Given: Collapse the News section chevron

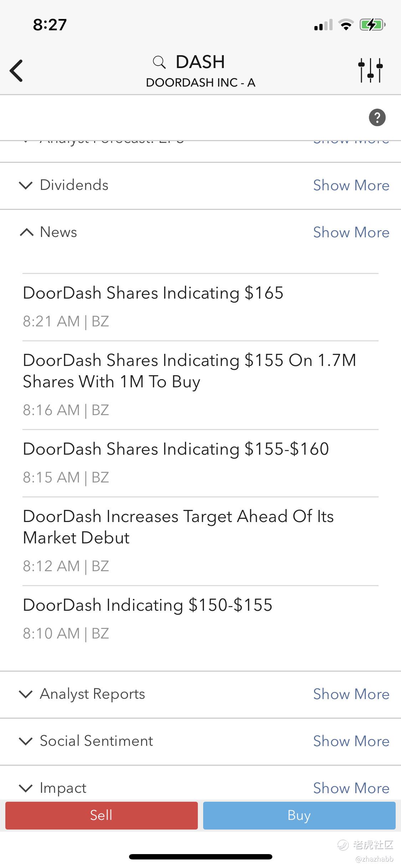Looking at the screenshot, I should pyautogui.click(x=26, y=232).
